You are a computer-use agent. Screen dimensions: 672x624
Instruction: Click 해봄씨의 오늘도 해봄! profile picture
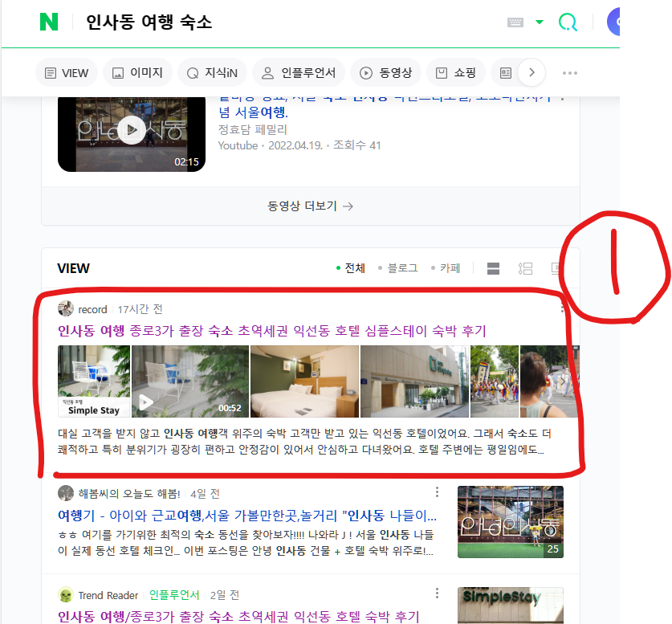66,493
